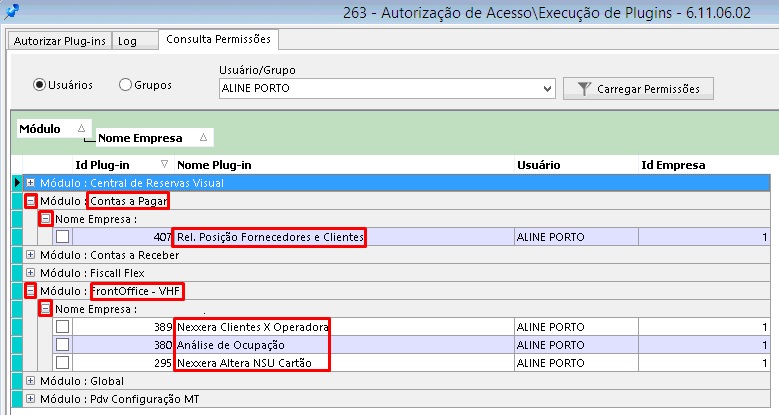This screenshot has width=779, height=415.
Task: Select the Módulo : Global row
Action: [396, 381]
